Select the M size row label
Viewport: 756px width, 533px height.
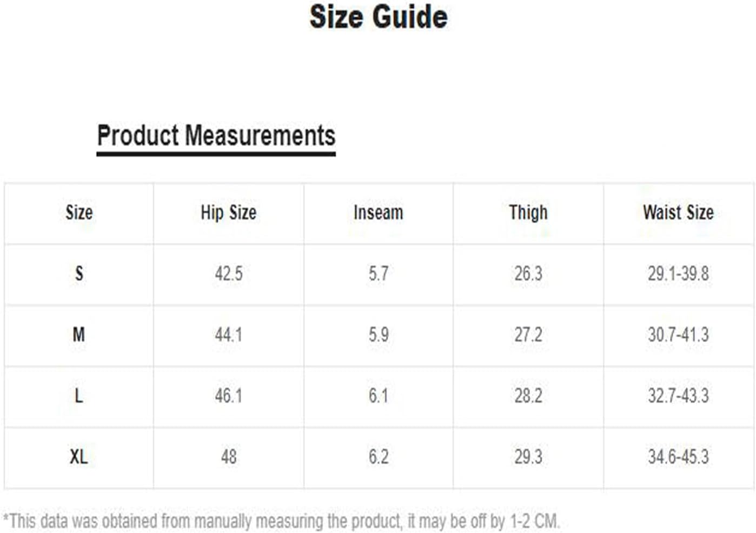pos(79,335)
